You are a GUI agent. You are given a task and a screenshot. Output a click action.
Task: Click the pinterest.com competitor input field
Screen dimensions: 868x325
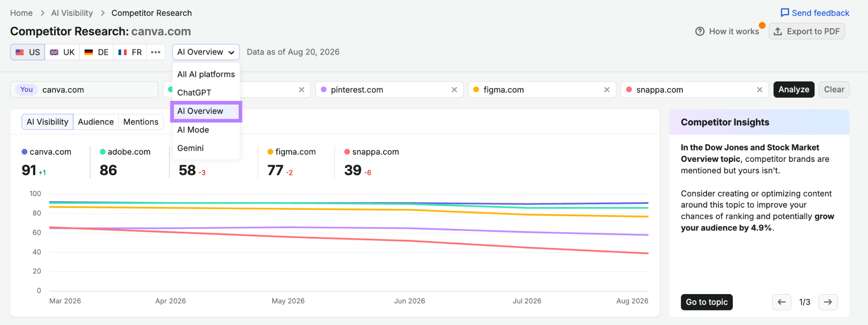click(x=389, y=89)
